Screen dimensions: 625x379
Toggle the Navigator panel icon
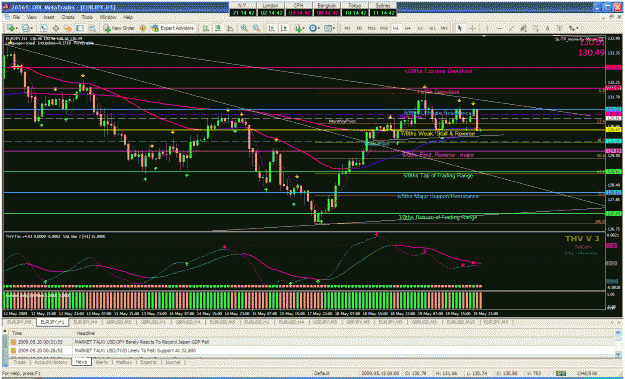[x=68, y=28]
